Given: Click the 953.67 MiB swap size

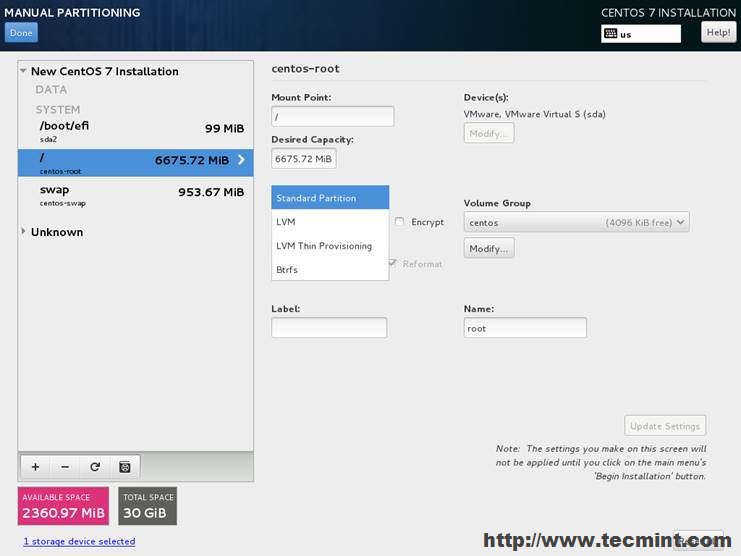Looking at the screenshot, I should coord(211,192).
